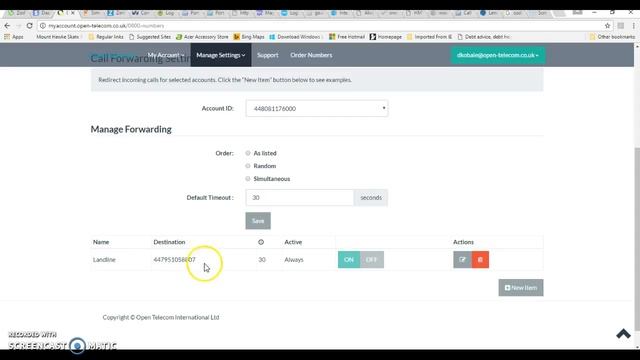Open the Other bookmarks folder
640x360 pixels.
pyautogui.click(x=612, y=37)
